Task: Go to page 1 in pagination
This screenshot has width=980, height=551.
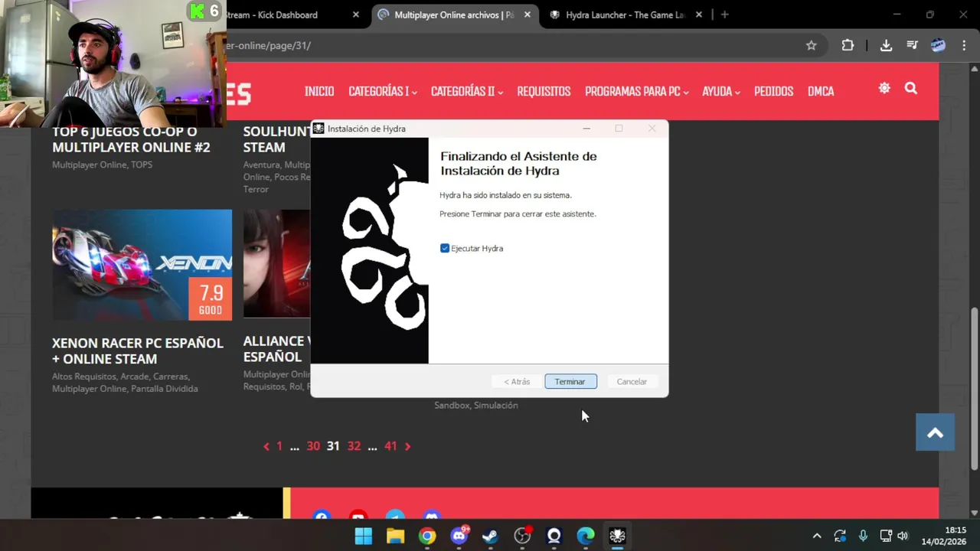Action: (x=279, y=446)
